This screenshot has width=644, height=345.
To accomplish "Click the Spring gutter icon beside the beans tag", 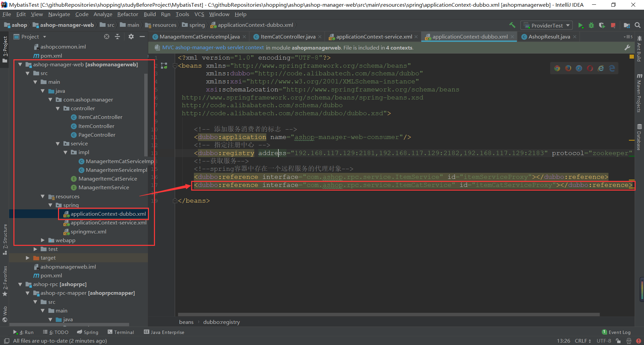I will (164, 66).
